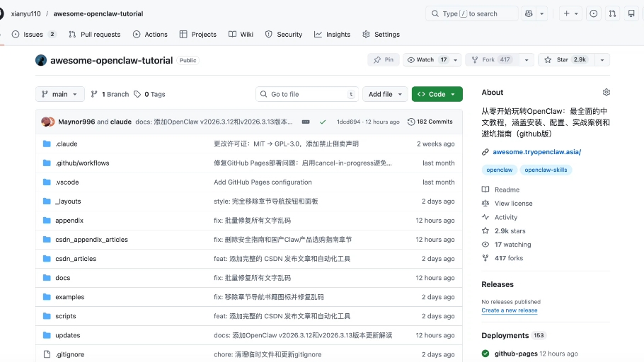644x362 pixels.
Task: Focus the Type / to search field
Action: (472, 13)
